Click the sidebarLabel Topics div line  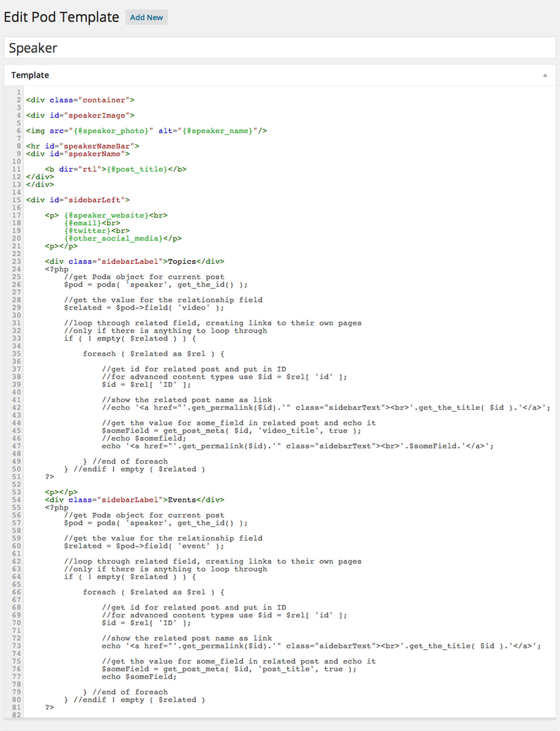pos(135,261)
